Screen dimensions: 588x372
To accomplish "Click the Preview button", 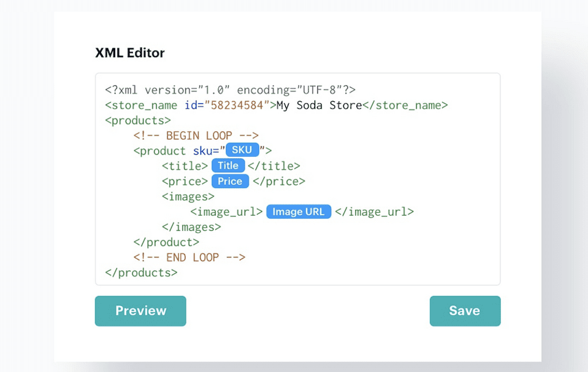I will click(140, 311).
